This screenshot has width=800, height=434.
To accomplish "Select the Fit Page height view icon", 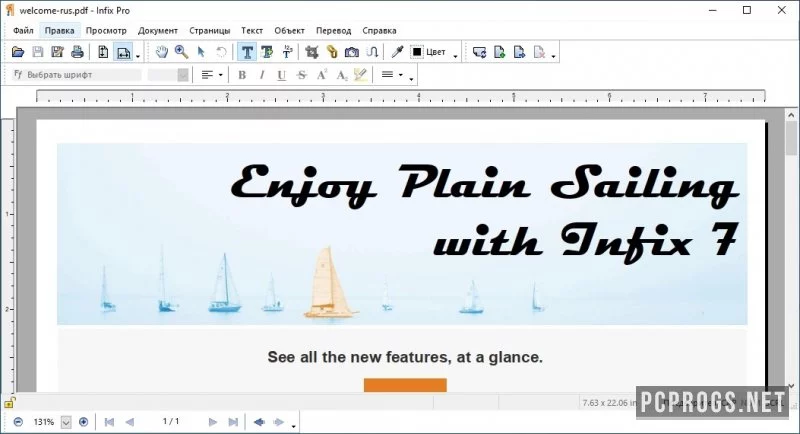I will [103, 52].
